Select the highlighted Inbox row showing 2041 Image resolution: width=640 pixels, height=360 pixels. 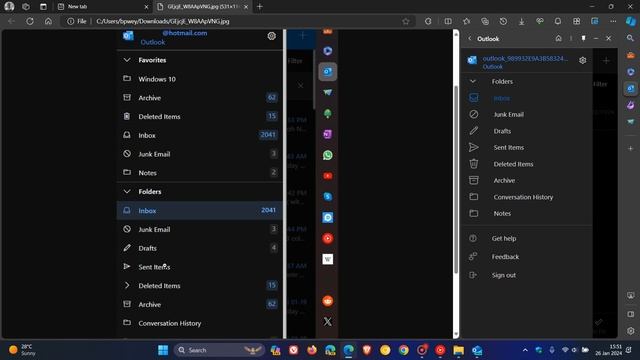click(199, 211)
